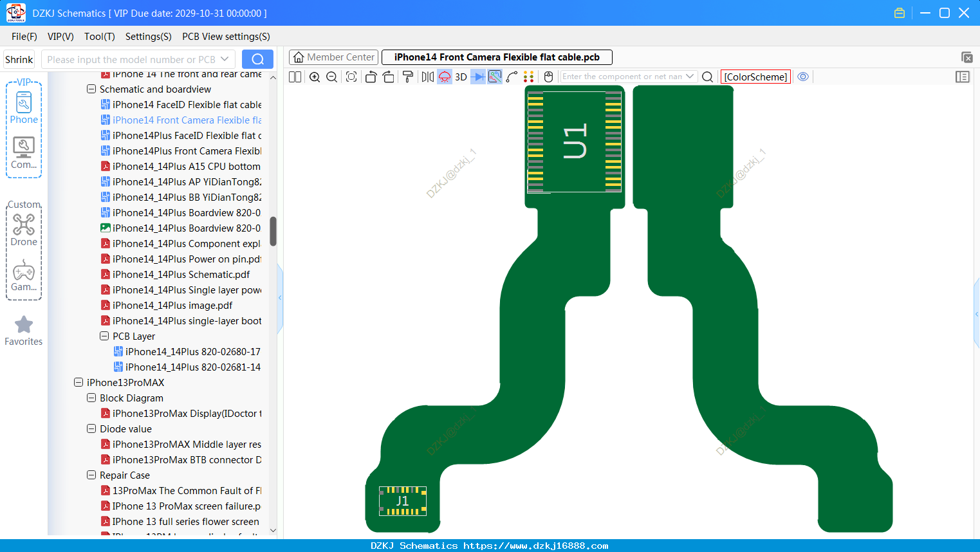Viewport: 980px width, 552px height.
Task: Open the ColorScheme button
Action: tap(755, 77)
